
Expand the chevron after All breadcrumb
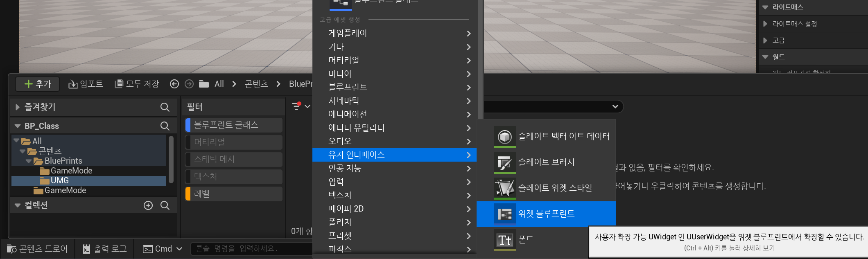(234, 84)
